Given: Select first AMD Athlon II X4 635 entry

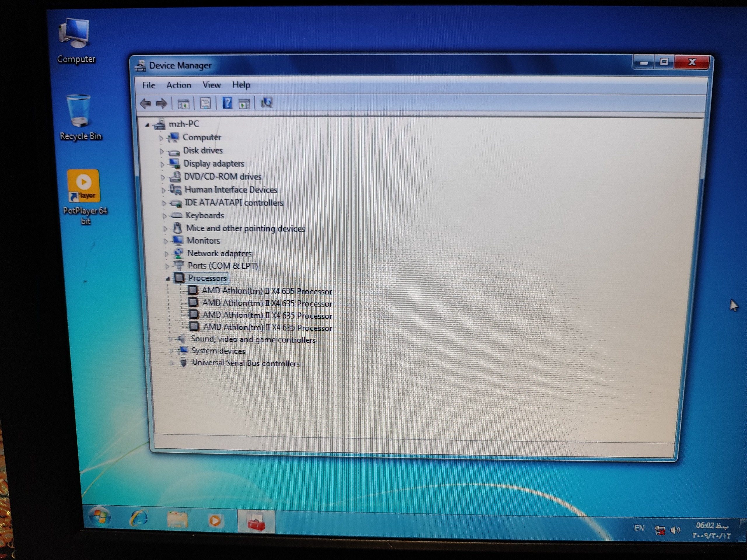Looking at the screenshot, I should tap(267, 291).
